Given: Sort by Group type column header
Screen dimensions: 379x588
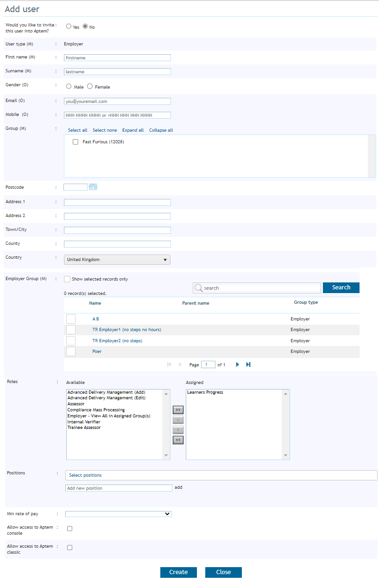Looking at the screenshot, I should pos(306,302).
